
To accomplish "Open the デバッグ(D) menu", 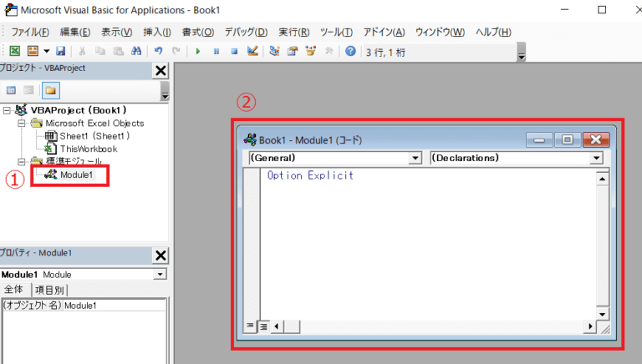I will coord(246,32).
